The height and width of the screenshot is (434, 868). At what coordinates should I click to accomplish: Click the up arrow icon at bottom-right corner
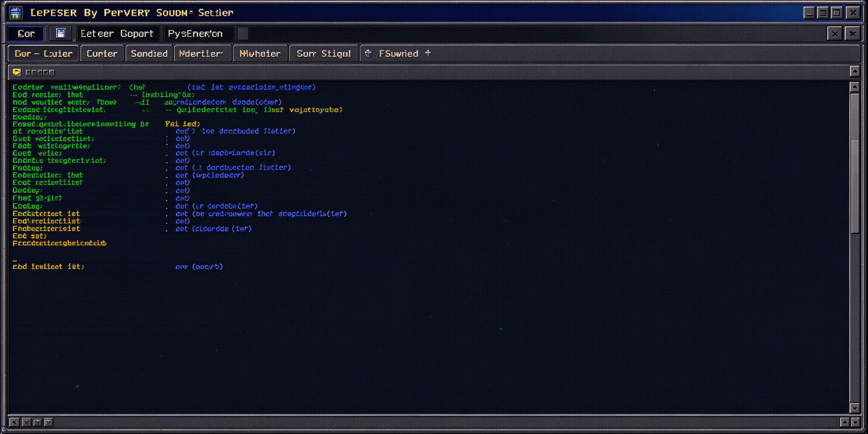(x=845, y=422)
